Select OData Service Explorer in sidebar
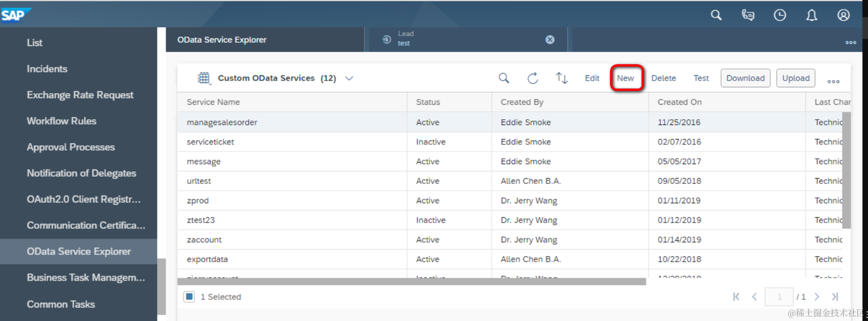The width and height of the screenshot is (868, 321). pos(79,251)
